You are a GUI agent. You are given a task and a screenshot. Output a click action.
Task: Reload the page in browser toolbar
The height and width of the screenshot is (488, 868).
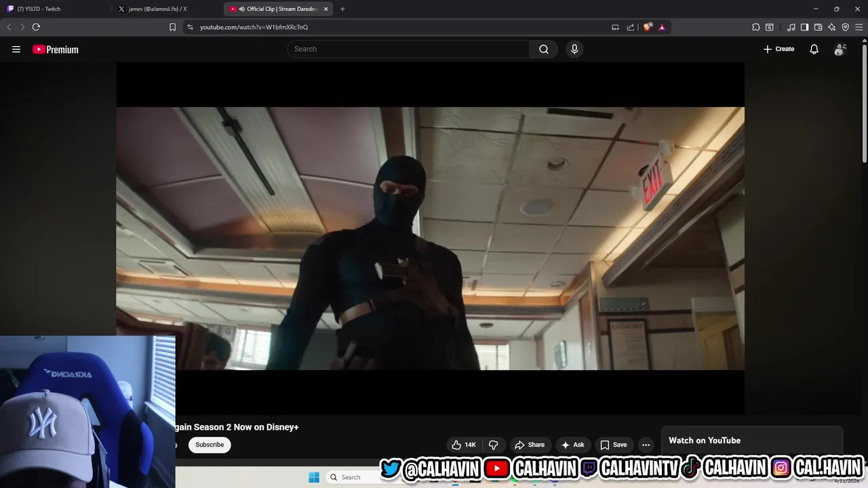(36, 27)
